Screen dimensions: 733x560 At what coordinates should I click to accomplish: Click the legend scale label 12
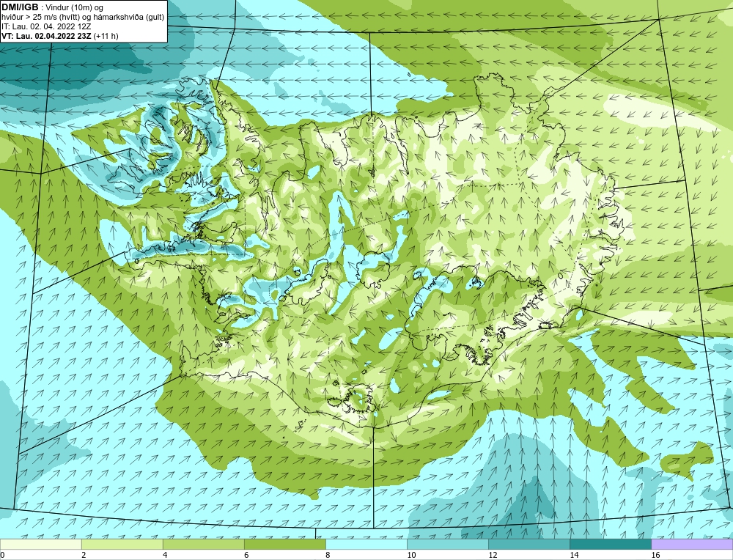coord(493,555)
